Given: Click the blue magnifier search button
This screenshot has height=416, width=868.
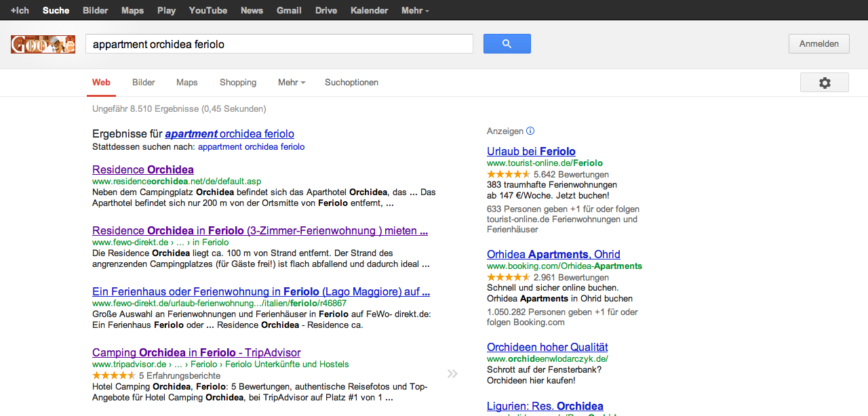Looking at the screenshot, I should [x=507, y=44].
